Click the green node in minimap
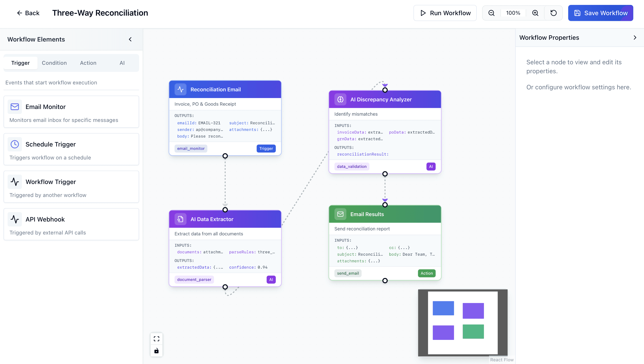The height and width of the screenshot is (364, 644). (473, 331)
